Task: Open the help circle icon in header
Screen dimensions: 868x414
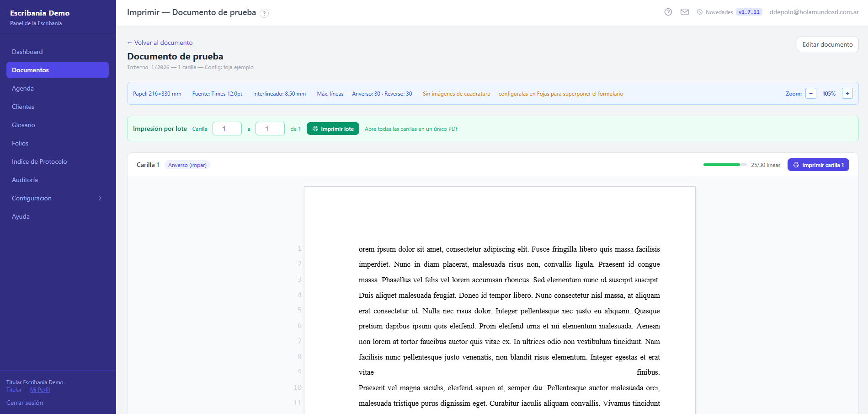Action: [x=668, y=12]
